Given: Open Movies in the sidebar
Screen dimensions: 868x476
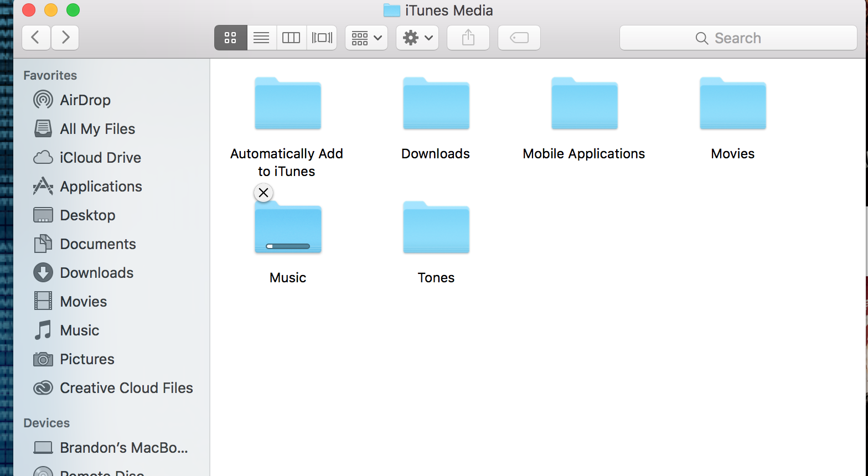Looking at the screenshot, I should coord(111,302).
